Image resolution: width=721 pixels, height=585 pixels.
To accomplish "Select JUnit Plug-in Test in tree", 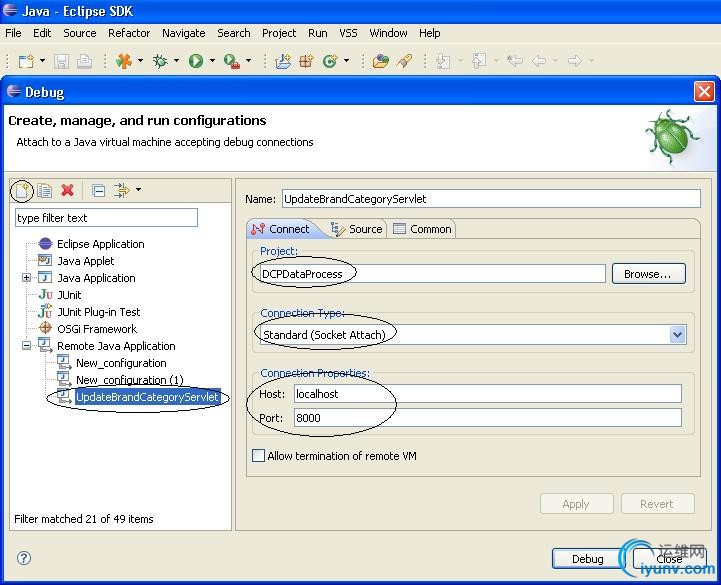I will pos(98,312).
